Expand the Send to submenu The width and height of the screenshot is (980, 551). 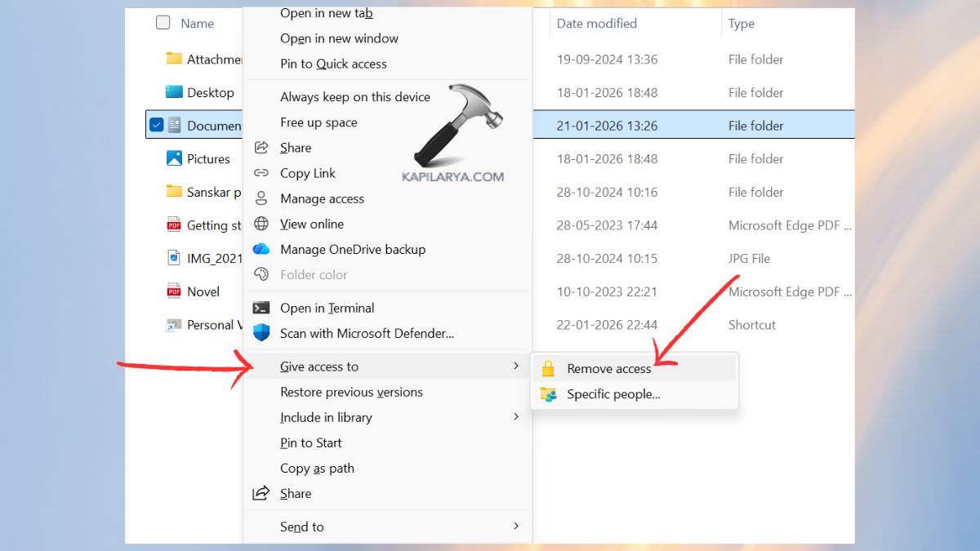[x=301, y=527]
